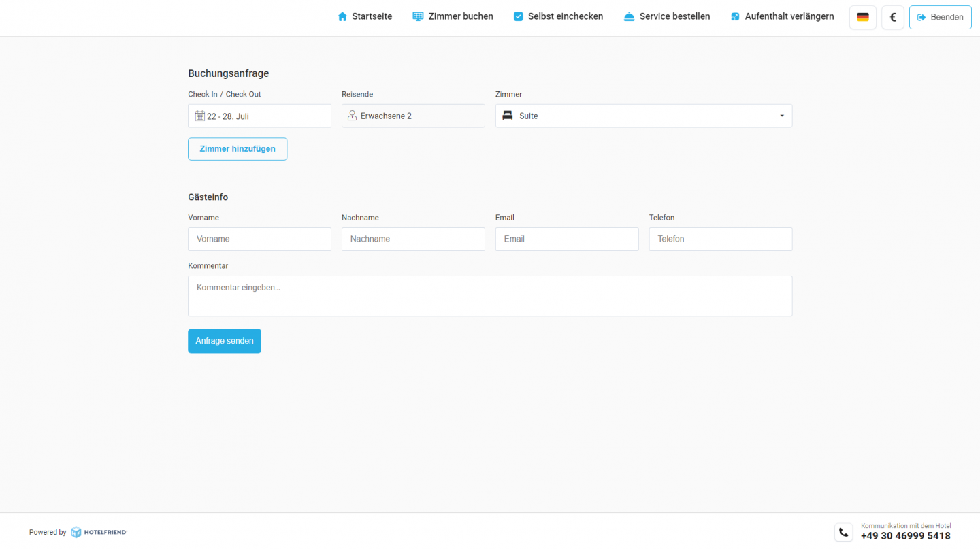
Task: Click the checkmark icon beside Selbst einchecken
Action: click(519, 16)
